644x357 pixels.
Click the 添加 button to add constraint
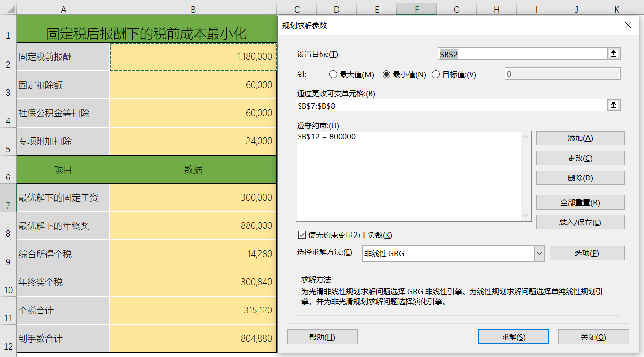click(x=580, y=138)
